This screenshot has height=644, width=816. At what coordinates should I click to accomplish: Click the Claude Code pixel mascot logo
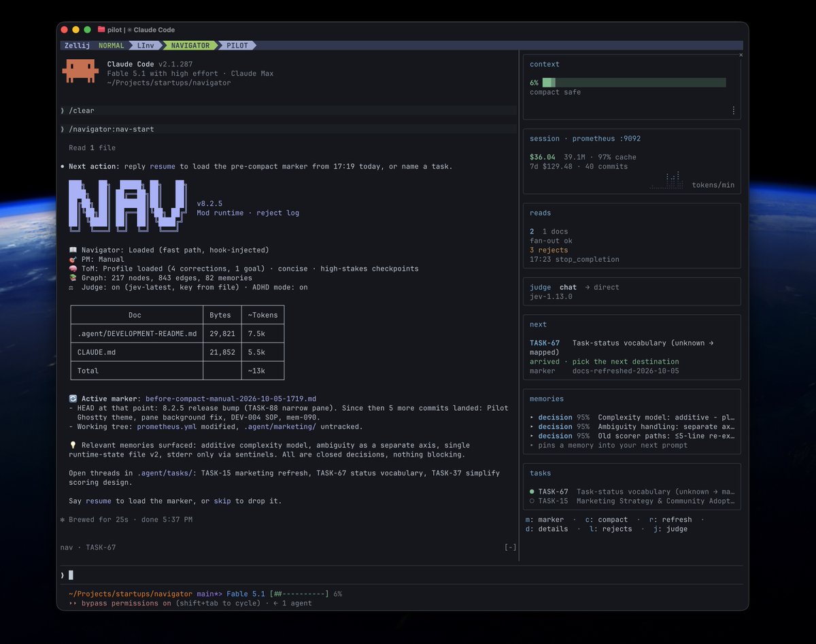click(x=80, y=71)
